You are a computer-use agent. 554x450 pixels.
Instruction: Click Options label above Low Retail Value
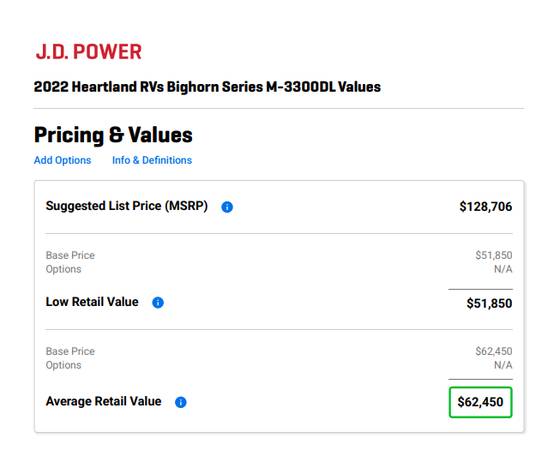coord(64,270)
